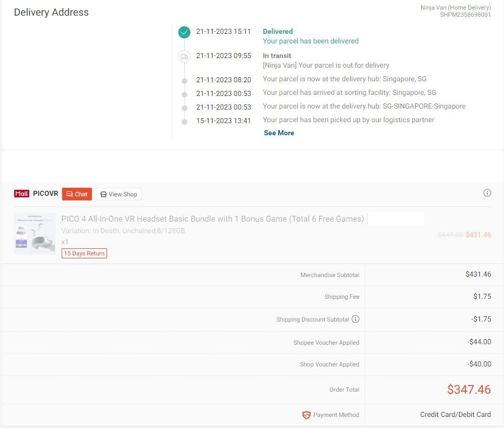Click the green Delivered checkmark icon
This screenshot has height=428, width=504.
point(184,32)
